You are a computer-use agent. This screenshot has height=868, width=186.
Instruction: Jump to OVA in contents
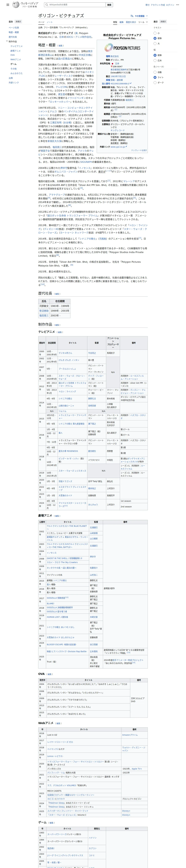tap(12, 55)
